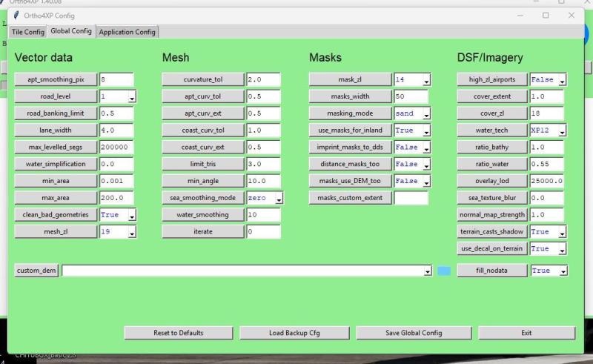
Task: Expand the use_masks_for_inland dropdown
Action: [x=426, y=132]
